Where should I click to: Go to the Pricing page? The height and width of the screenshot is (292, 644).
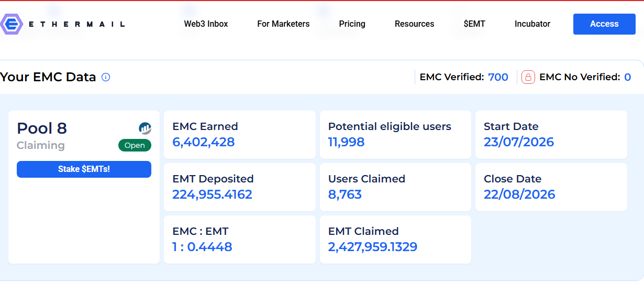tap(352, 24)
